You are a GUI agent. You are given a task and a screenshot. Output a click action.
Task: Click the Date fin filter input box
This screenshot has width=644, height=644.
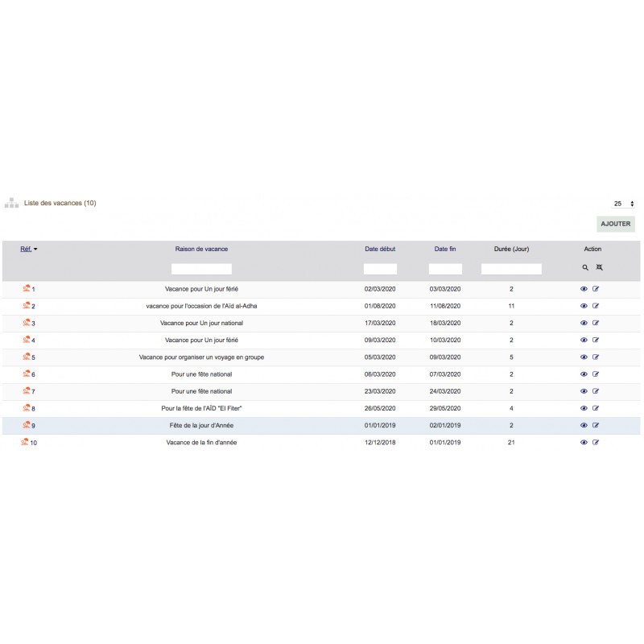(444, 268)
